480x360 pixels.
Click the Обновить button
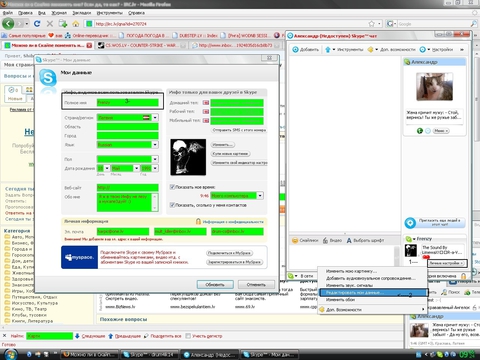tap(215, 285)
